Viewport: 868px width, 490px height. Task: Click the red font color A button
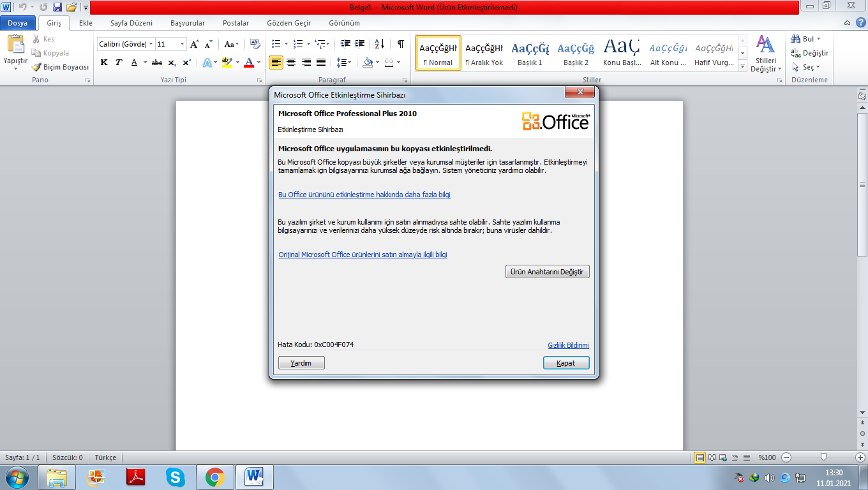click(x=248, y=63)
